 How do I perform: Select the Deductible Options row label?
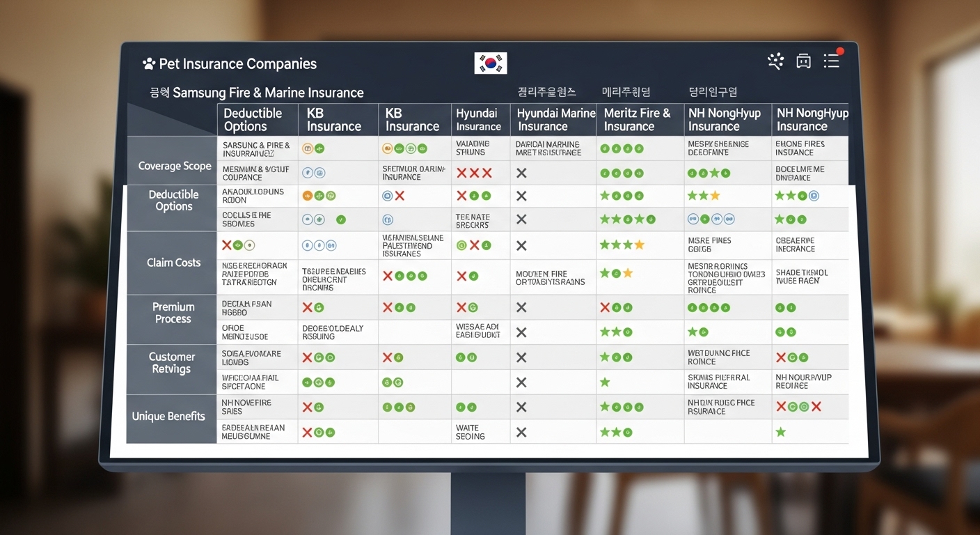click(173, 201)
